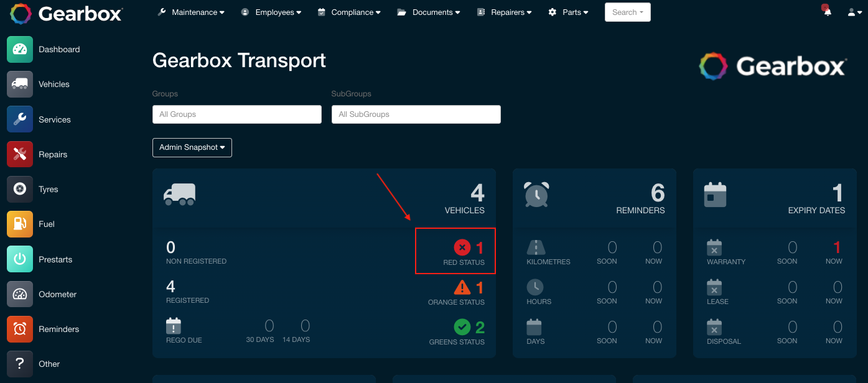
Task: Click the Kilometres road icon
Action: (536, 247)
